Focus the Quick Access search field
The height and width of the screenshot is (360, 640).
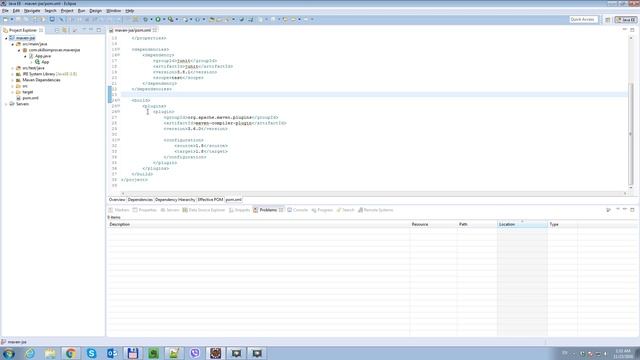coord(584,20)
